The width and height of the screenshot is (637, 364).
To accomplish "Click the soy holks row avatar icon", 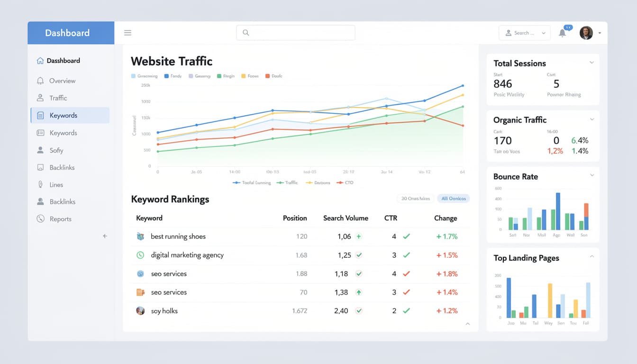I will point(140,311).
